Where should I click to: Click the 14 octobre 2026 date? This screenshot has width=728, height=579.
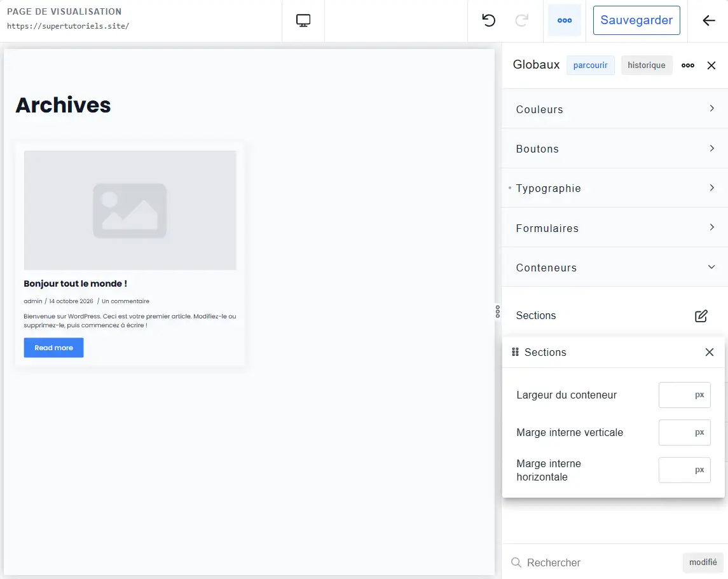tap(71, 301)
